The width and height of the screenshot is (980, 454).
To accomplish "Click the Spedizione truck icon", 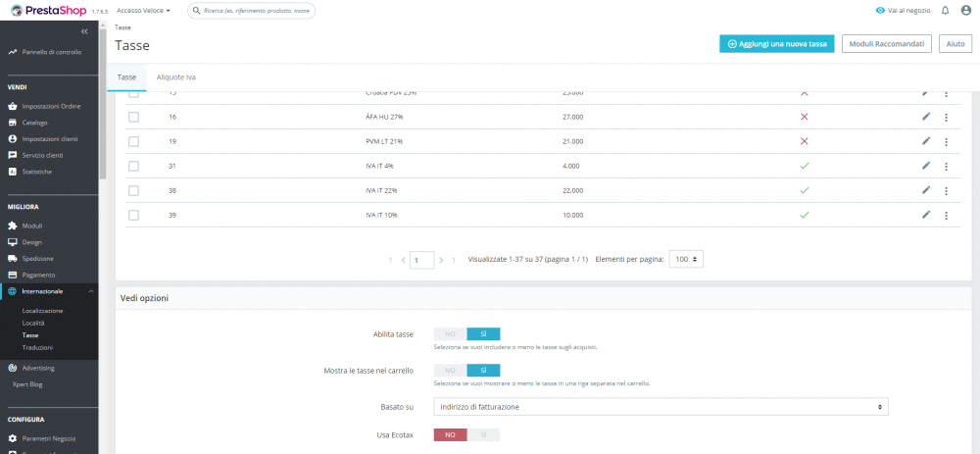I will pyautogui.click(x=12, y=258).
